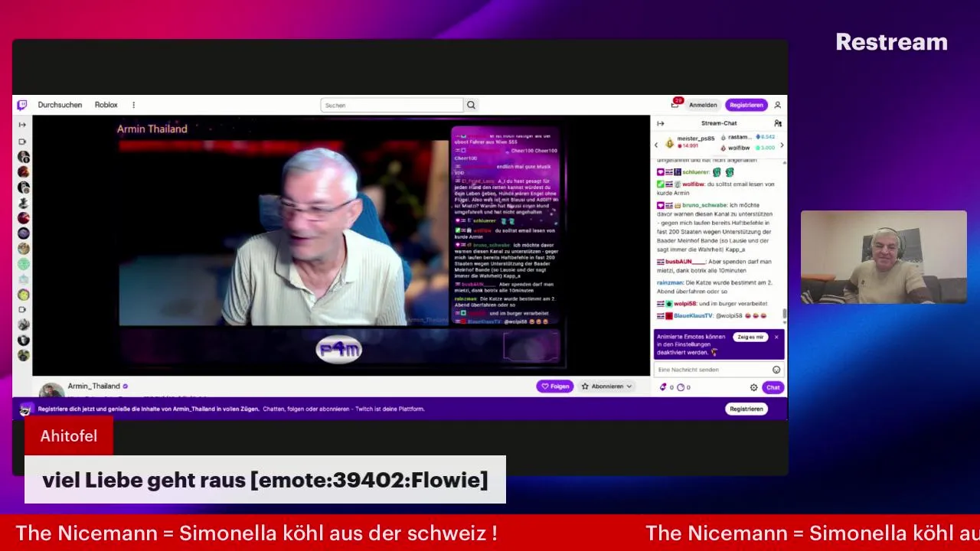Follow the channel with Folgen
980x551 pixels.
pos(555,386)
